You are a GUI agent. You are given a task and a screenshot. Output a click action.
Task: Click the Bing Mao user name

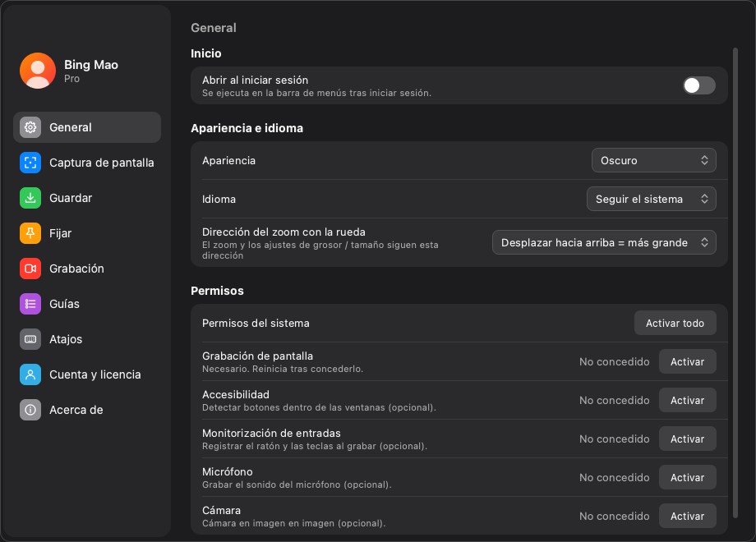[x=91, y=65]
